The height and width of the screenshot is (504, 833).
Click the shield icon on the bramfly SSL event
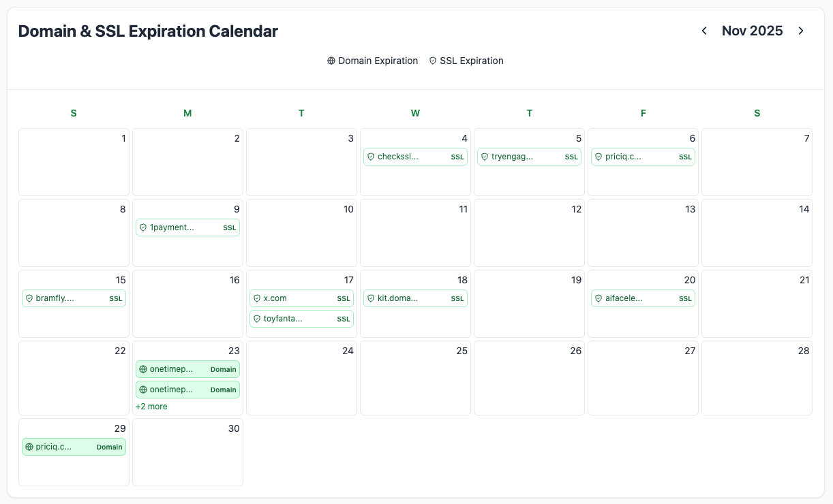pos(29,298)
